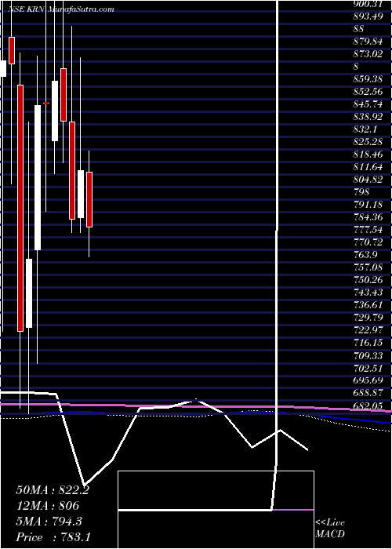Pick the 859.38 axis value

pos(368,78)
